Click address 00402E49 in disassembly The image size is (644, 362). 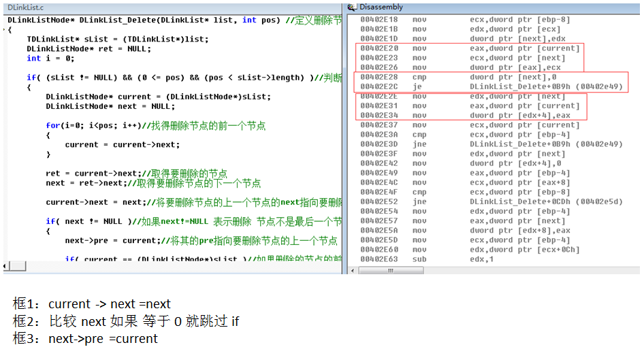[x=379, y=173]
